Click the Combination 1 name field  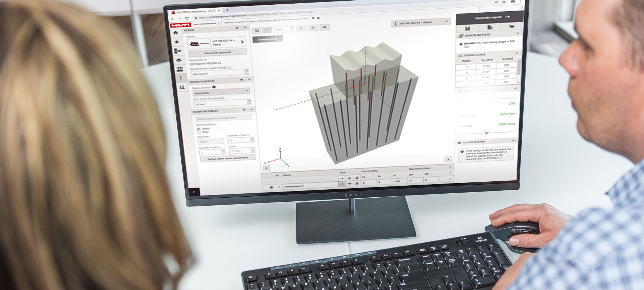(310, 186)
